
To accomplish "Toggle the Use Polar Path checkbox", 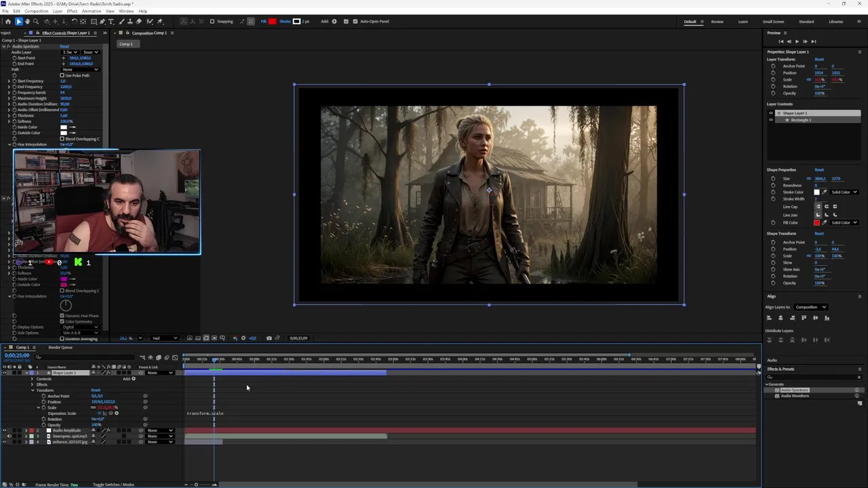I will tap(62, 75).
